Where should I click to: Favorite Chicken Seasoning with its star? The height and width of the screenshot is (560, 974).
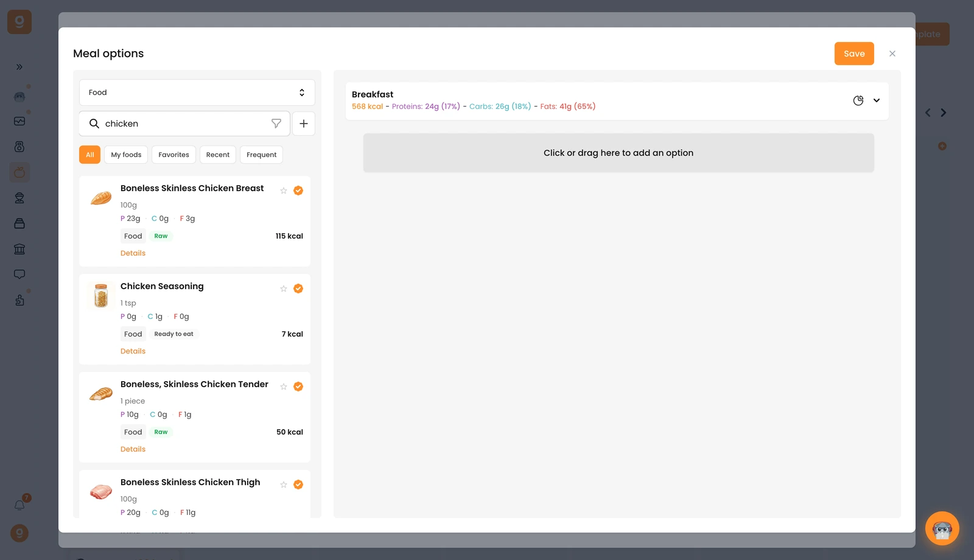pos(284,289)
